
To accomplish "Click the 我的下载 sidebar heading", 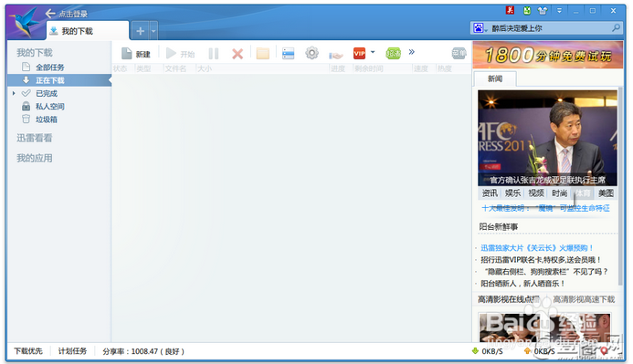I will [x=35, y=52].
